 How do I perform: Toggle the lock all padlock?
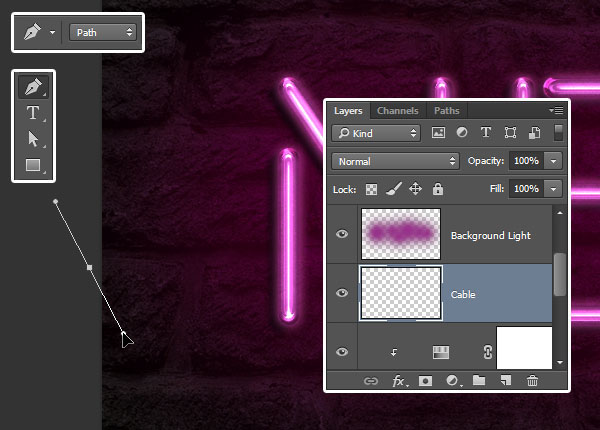[438, 188]
